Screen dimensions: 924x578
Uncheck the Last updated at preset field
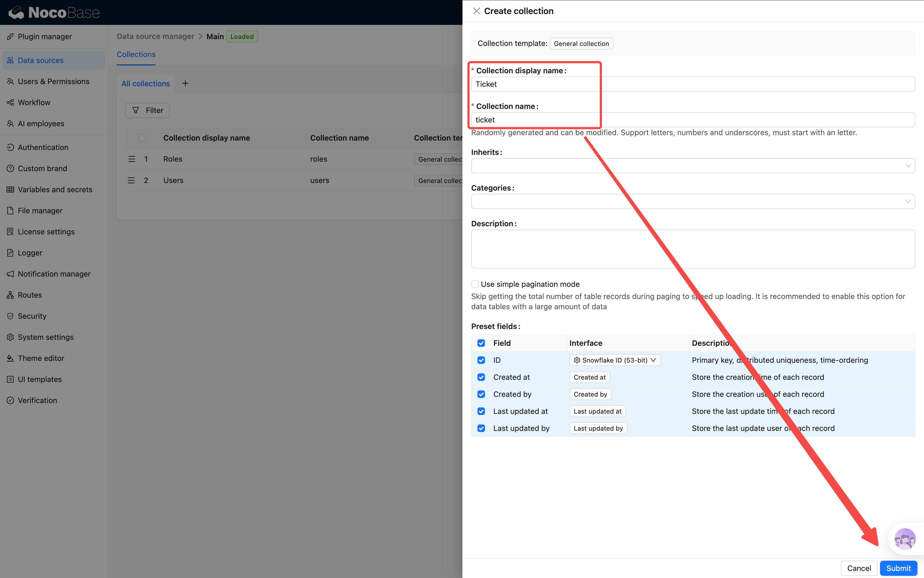coord(481,411)
